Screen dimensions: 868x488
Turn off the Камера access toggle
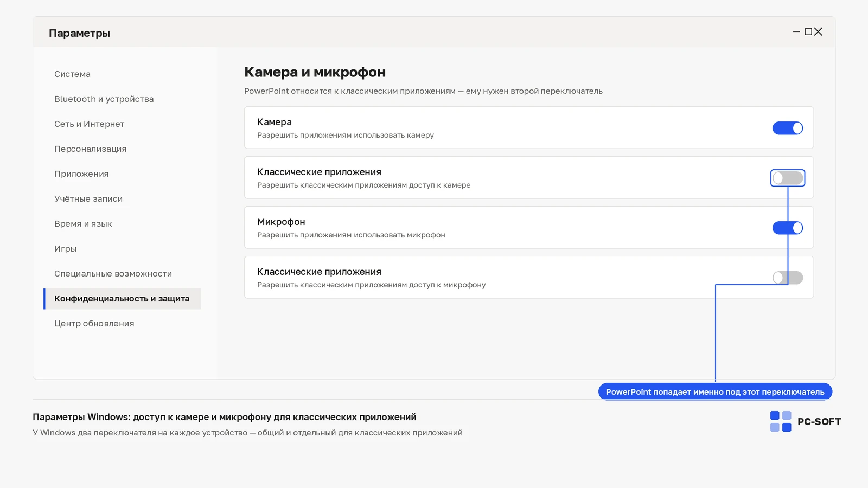(787, 128)
